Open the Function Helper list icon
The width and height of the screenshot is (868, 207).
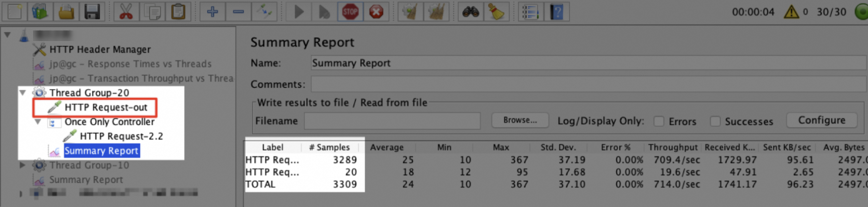click(530, 11)
